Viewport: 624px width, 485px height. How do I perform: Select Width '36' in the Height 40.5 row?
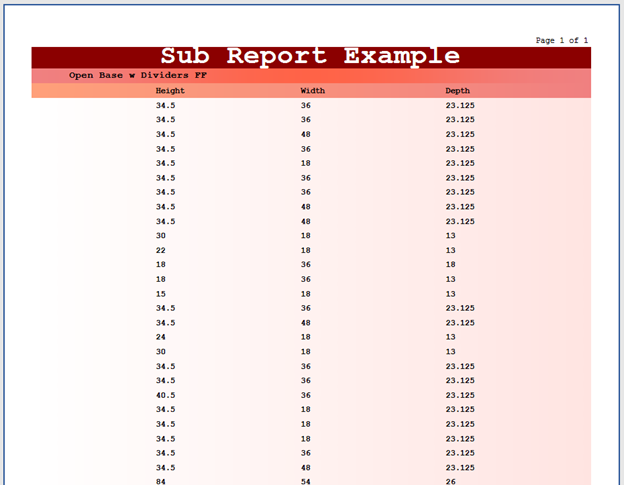(305, 395)
